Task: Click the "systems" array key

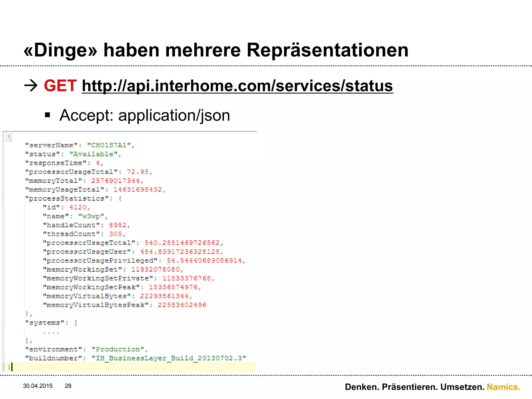Action: (45, 323)
